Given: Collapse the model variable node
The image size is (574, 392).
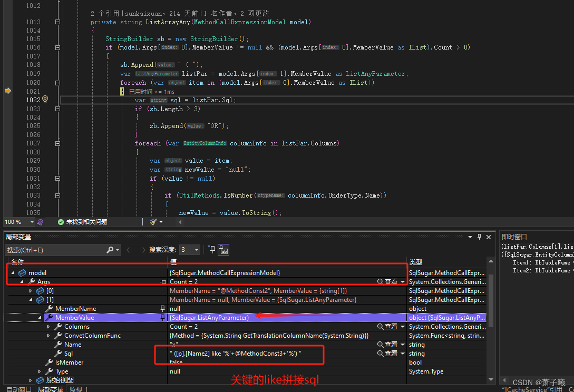Looking at the screenshot, I should (x=13, y=273).
